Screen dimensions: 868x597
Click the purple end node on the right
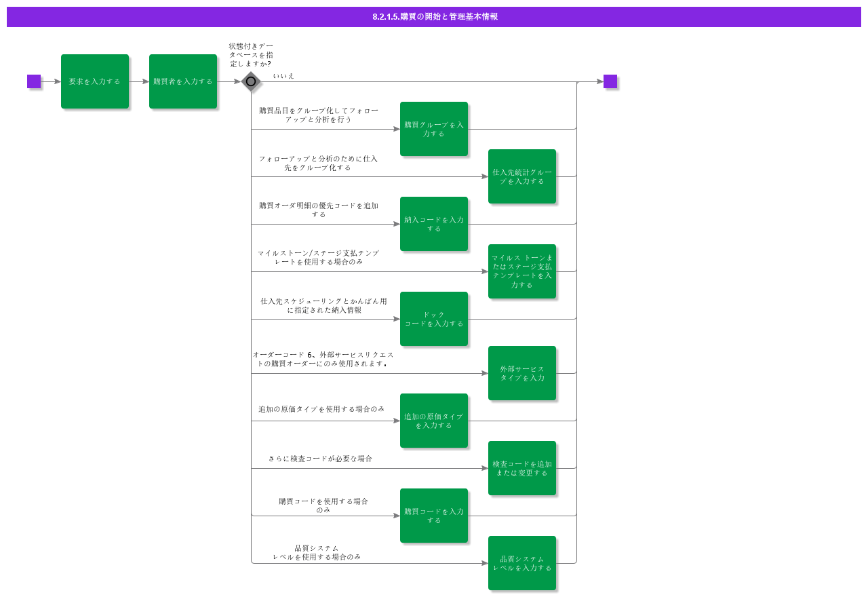click(x=610, y=81)
